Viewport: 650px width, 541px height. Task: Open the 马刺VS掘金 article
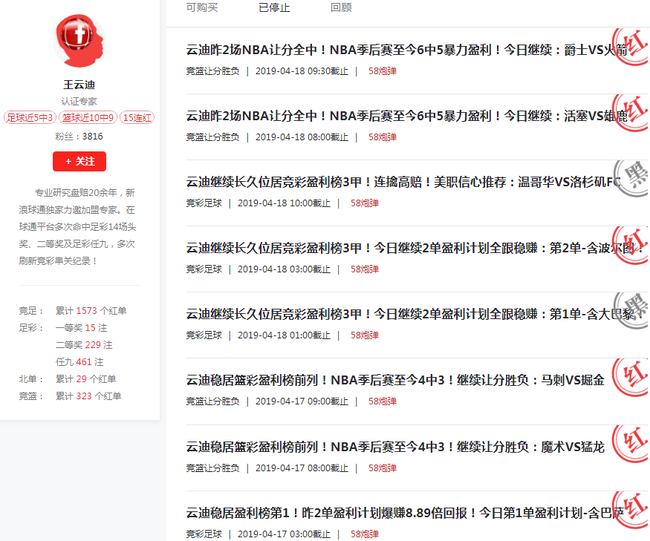(395, 380)
